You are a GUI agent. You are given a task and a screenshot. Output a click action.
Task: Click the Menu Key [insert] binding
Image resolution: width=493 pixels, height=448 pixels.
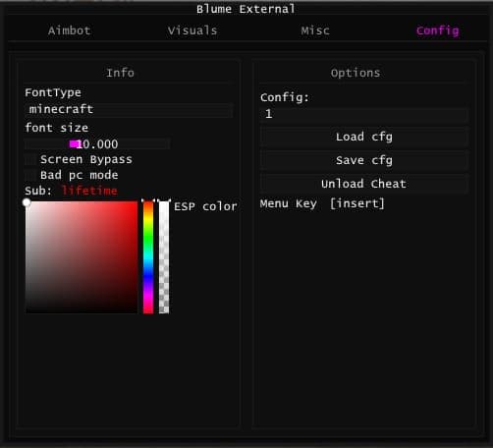(x=356, y=203)
